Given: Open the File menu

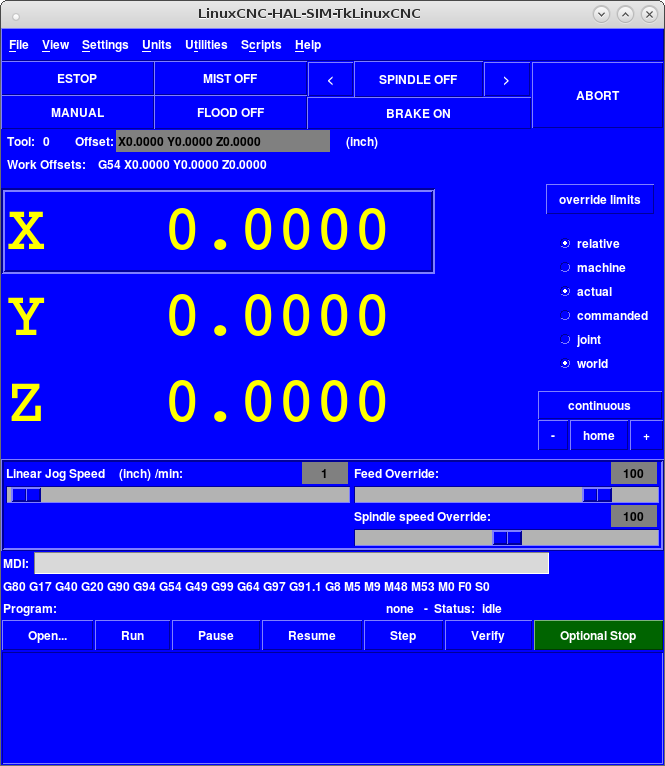Looking at the screenshot, I should (19, 45).
